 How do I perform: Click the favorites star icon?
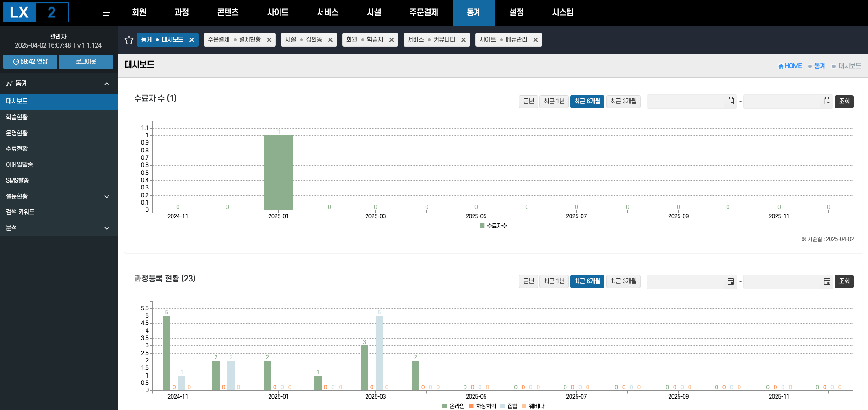(129, 40)
